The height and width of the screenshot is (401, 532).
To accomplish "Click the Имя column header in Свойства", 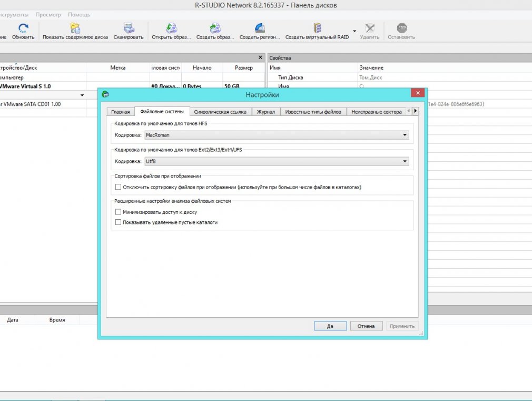I will point(313,67).
